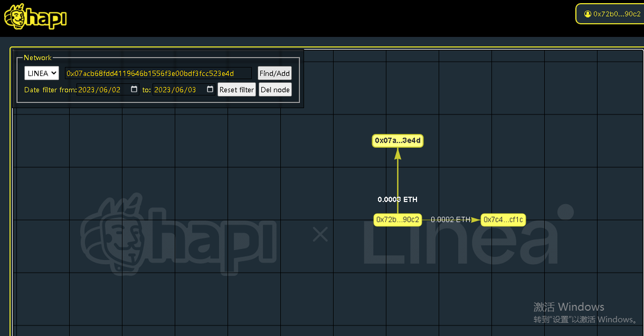This screenshot has height=336, width=644.
Task: Open calendar picker for the to date
Action: [210, 89]
